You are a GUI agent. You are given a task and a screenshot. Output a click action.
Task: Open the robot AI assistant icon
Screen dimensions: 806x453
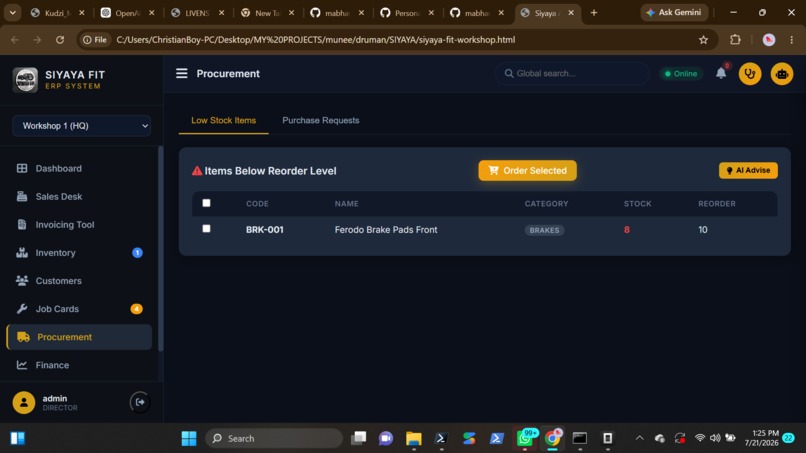[x=782, y=74]
